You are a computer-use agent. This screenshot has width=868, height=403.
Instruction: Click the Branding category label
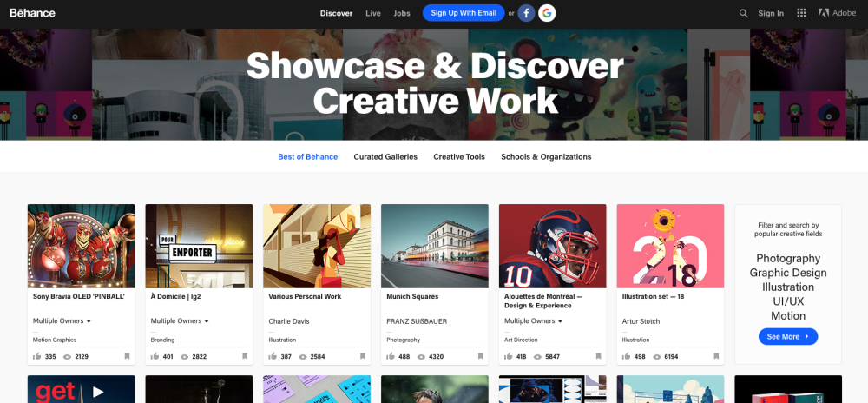[x=163, y=340]
